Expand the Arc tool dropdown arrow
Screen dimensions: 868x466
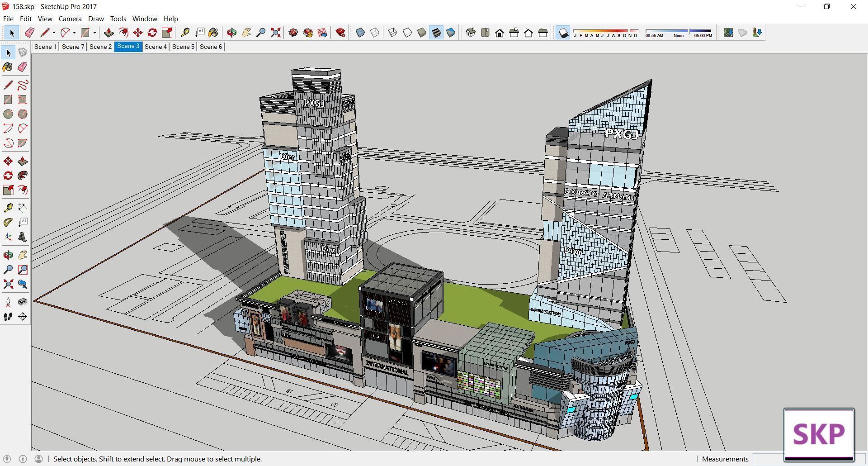click(x=74, y=33)
